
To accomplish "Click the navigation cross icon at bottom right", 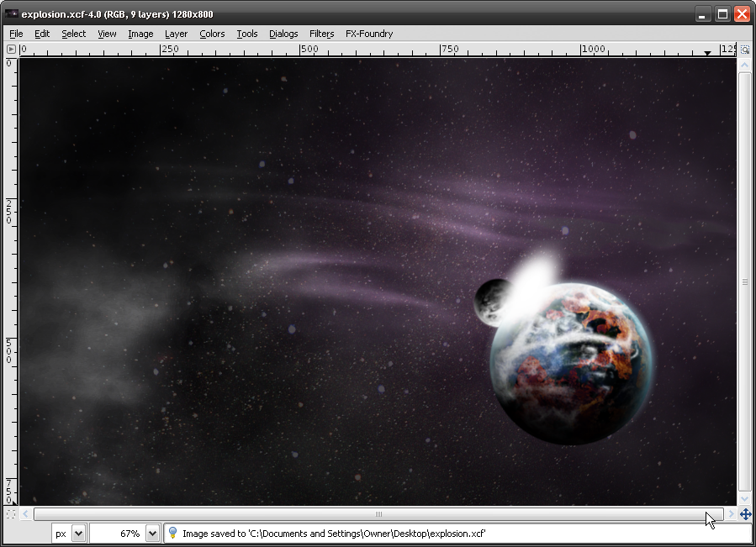I will [x=745, y=514].
